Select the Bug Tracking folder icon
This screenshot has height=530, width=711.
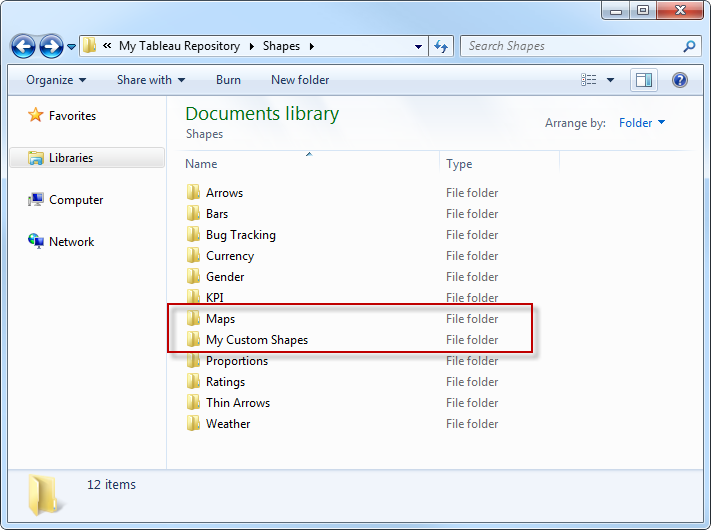coord(193,234)
